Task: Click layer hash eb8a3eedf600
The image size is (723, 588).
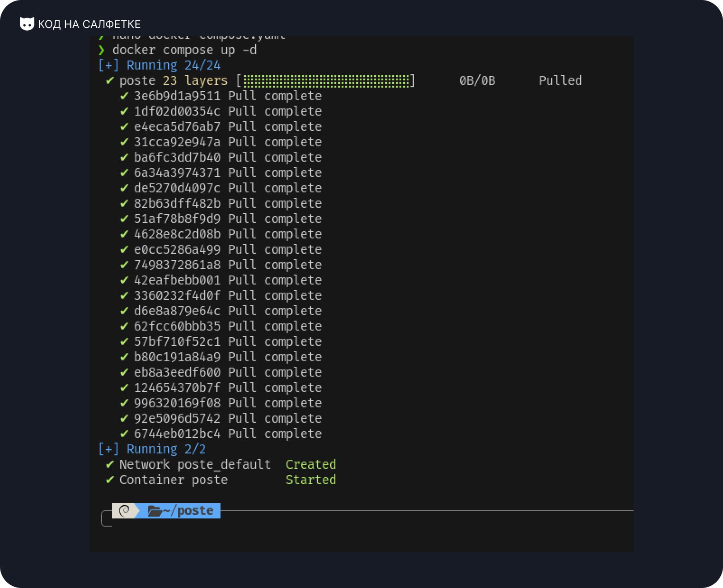Action: pyautogui.click(x=177, y=372)
